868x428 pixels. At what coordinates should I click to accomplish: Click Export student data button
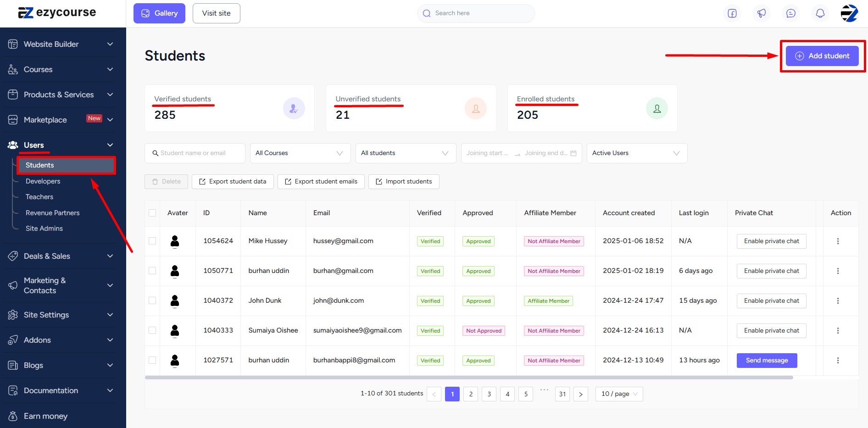pyautogui.click(x=233, y=182)
